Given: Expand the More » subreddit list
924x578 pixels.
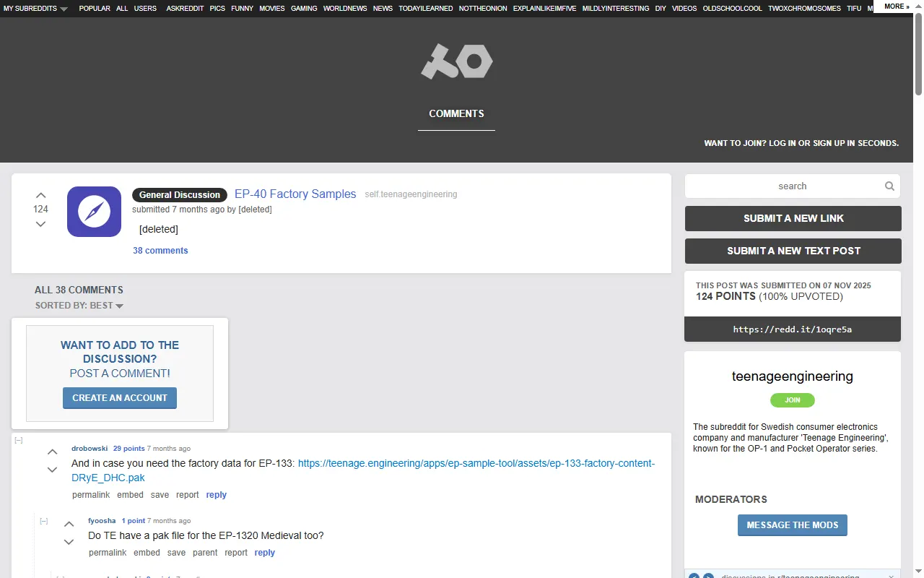Looking at the screenshot, I should click(897, 7).
